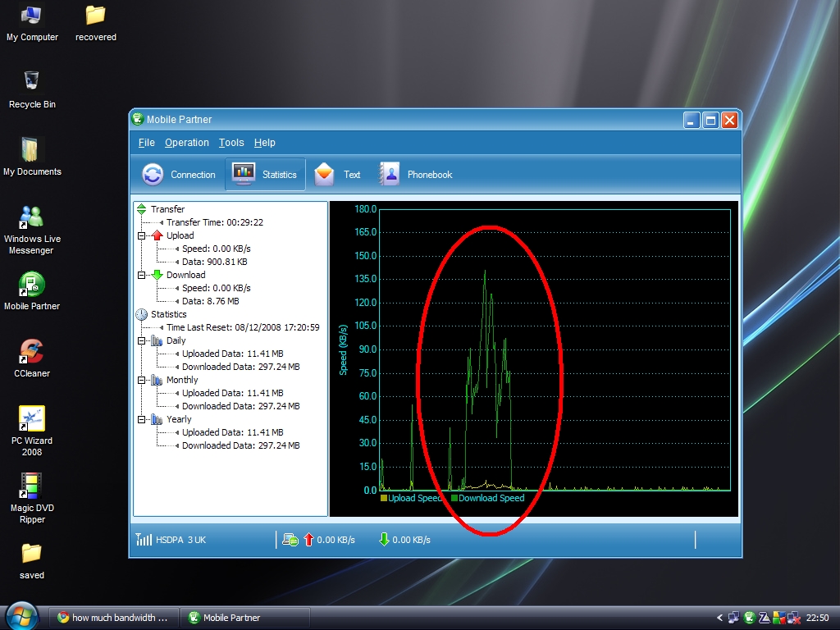The image size is (840, 630).
Task: Open the Phonebook toolbar item
Action: [x=416, y=175]
